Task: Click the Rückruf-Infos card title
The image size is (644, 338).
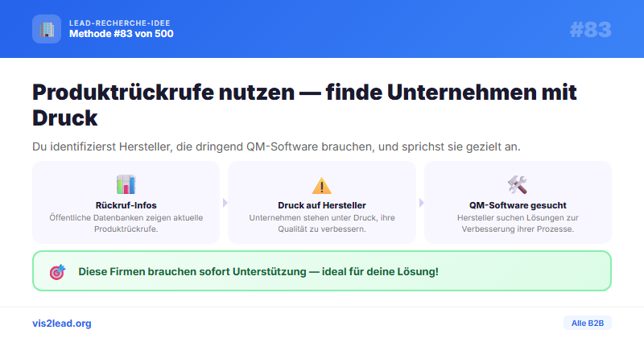Action: pyautogui.click(x=126, y=205)
